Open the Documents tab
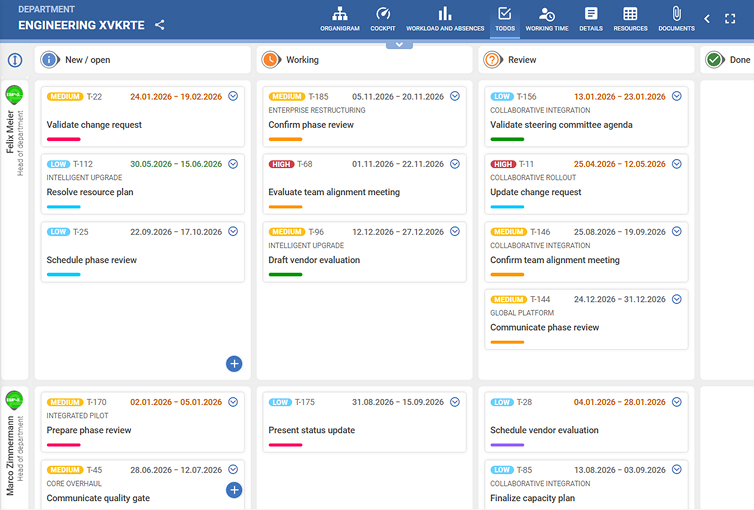Image resolution: width=754 pixels, height=510 pixels. coord(676,19)
